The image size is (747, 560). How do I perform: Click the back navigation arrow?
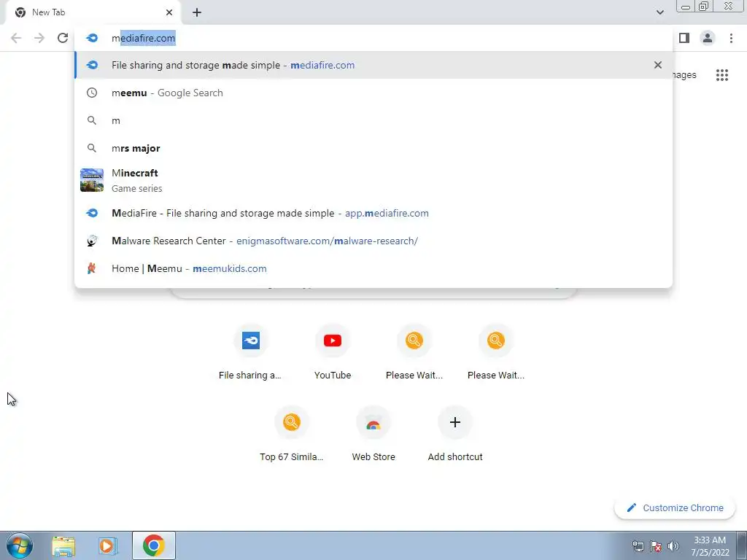(x=16, y=38)
